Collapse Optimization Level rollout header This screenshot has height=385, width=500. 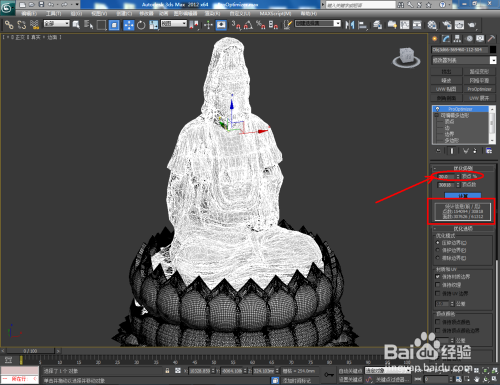463,168
